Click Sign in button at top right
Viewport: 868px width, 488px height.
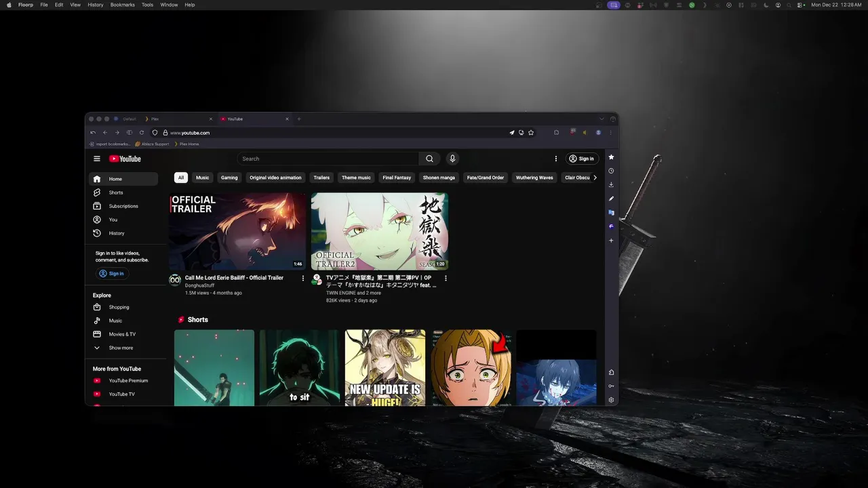click(x=582, y=159)
